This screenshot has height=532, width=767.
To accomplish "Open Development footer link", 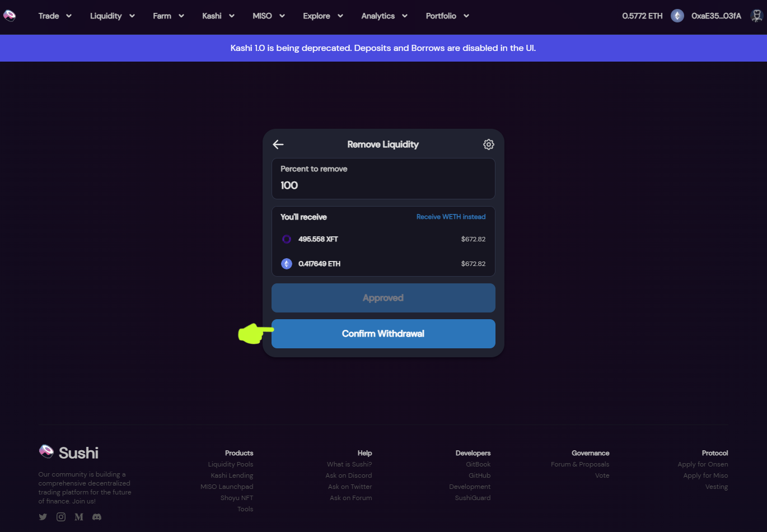I will (x=470, y=487).
